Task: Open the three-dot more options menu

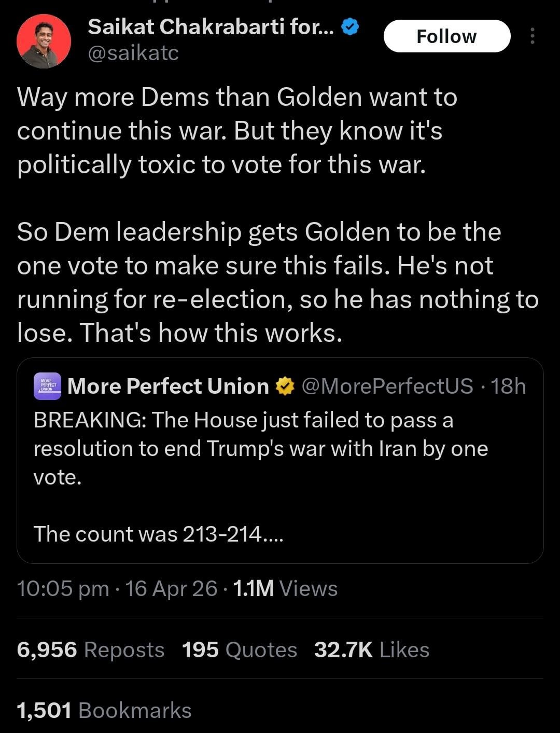Action: (x=532, y=36)
